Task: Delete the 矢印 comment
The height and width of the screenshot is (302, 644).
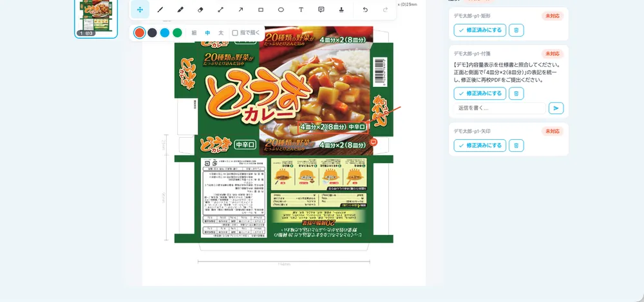Action: pos(516,146)
